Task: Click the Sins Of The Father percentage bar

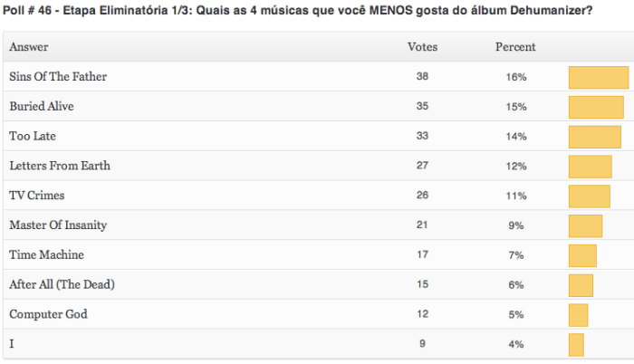Action: [x=598, y=78]
